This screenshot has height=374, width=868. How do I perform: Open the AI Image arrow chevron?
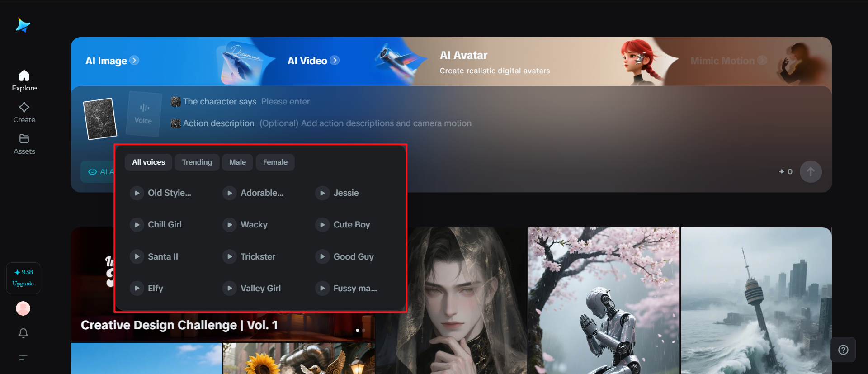click(134, 60)
